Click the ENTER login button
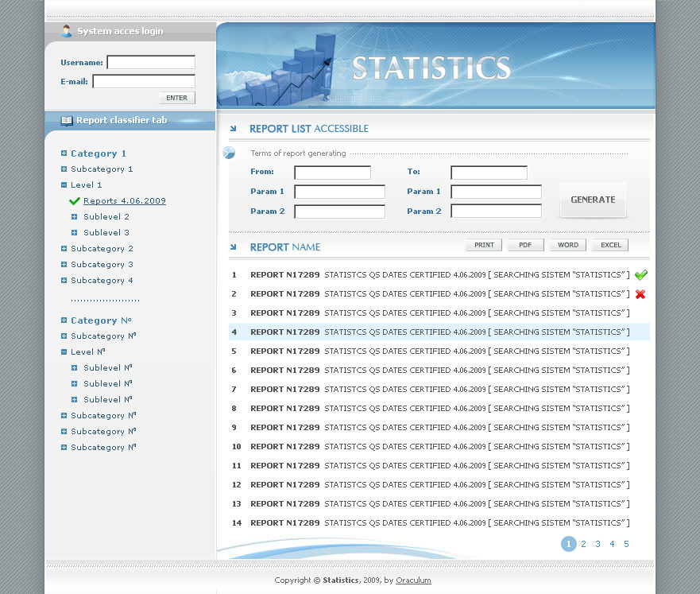This screenshot has height=594, width=700. coord(176,98)
